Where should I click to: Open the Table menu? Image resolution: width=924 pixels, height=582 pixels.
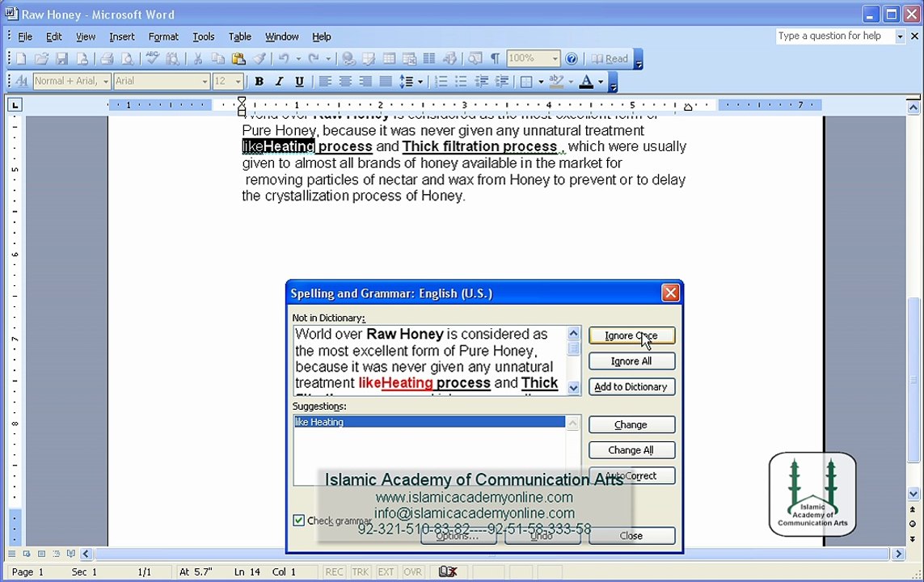(x=240, y=36)
